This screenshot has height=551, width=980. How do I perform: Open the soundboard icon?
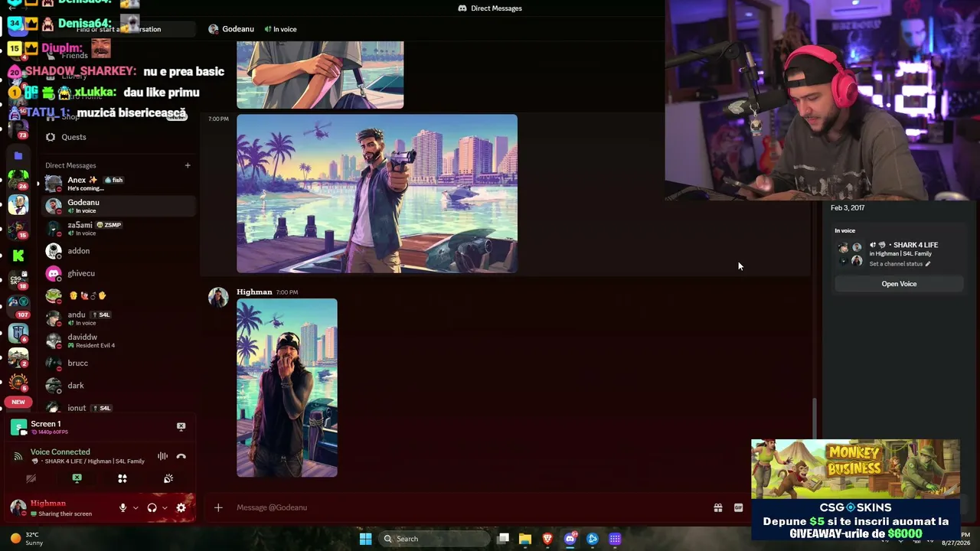click(168, 478)
